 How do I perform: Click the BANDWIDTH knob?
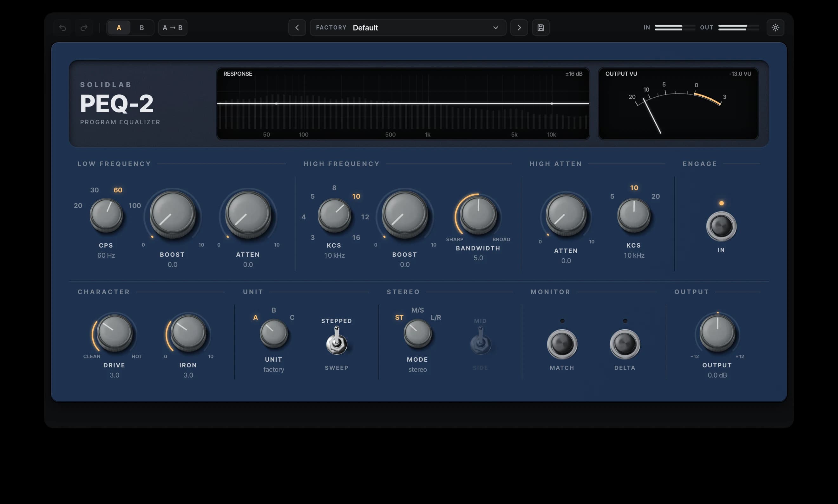(x=478, y=215)
